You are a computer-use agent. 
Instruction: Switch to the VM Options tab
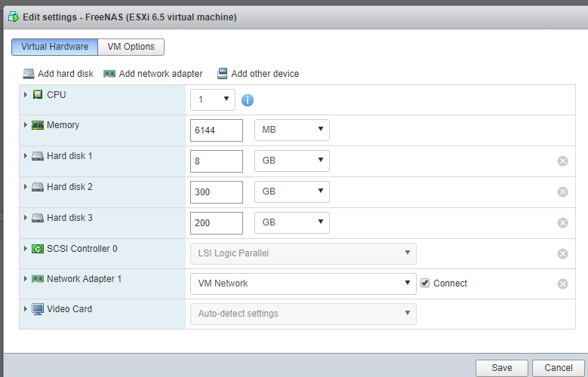click(131, 47)
